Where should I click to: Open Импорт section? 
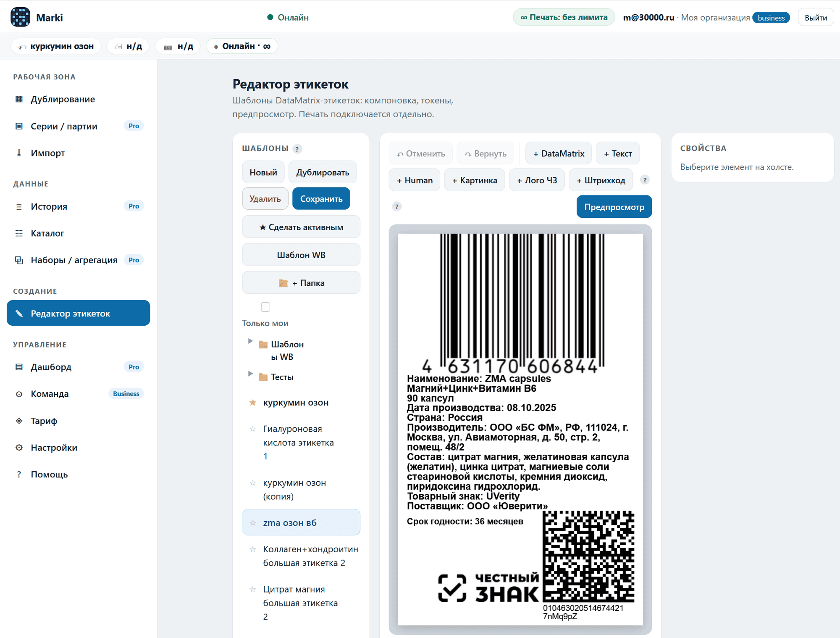79,153
